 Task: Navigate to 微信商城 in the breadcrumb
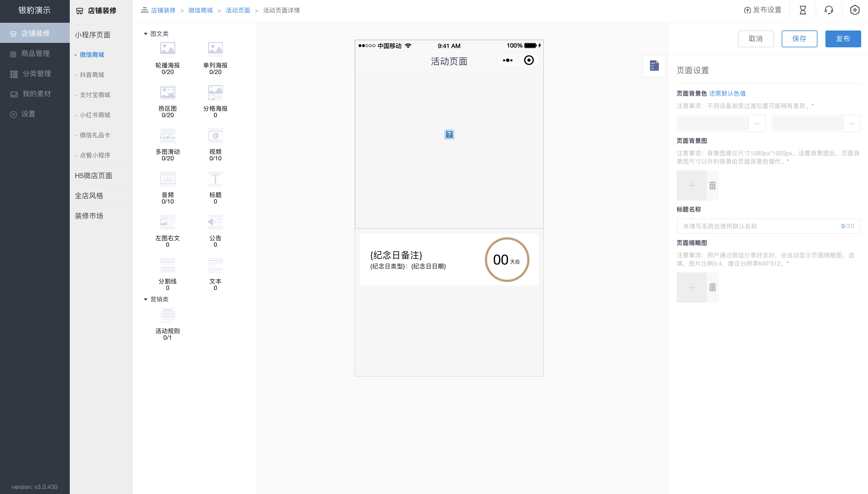coord(200,10)
